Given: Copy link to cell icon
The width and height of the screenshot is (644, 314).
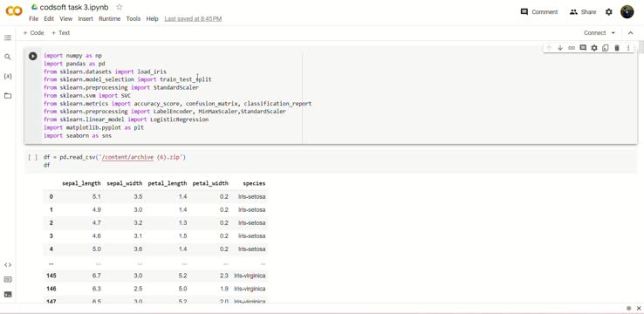Looking at the screenshot, I should coord(572,48).
